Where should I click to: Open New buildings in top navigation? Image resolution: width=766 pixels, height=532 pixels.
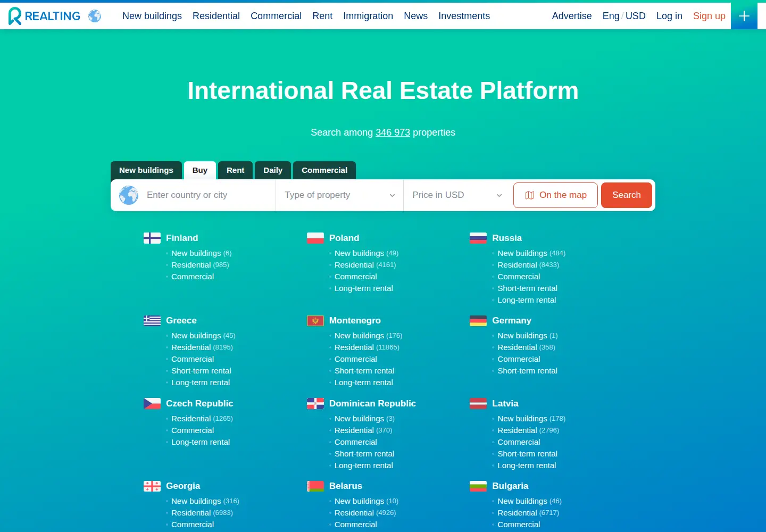152,16
